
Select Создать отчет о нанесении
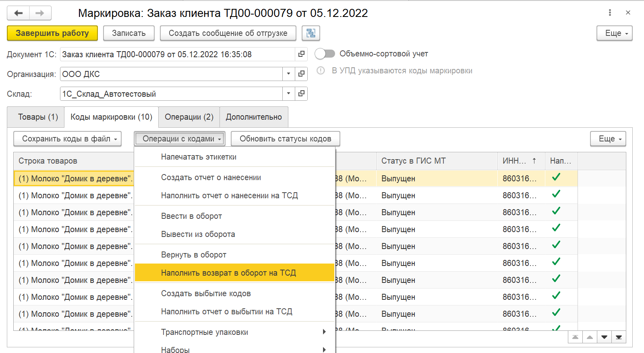coord(234,177)
